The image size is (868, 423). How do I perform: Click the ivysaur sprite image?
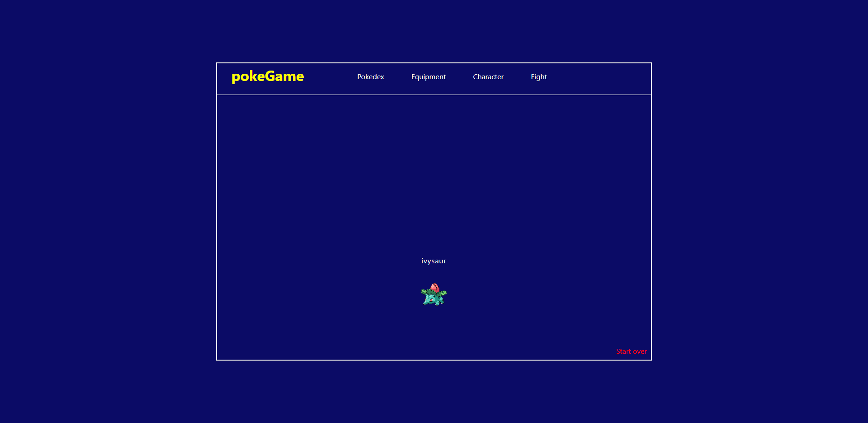point(434,295)
